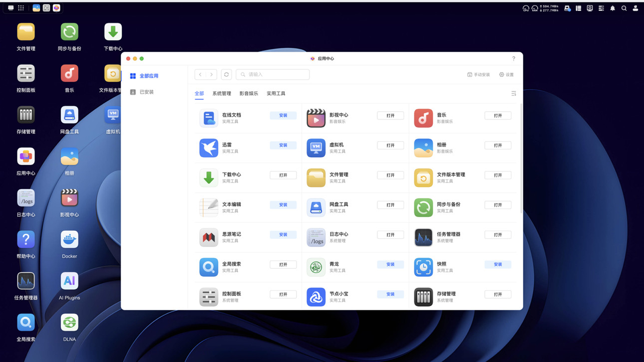Click 打开 for 任务管理器 in the list
644x362 pixels.
(498, 235)
